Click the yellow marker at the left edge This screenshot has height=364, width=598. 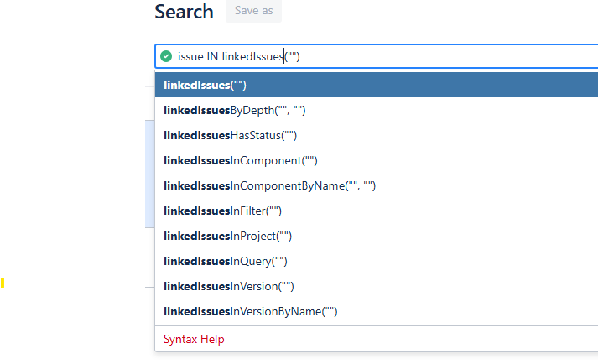tap(3, 283)
